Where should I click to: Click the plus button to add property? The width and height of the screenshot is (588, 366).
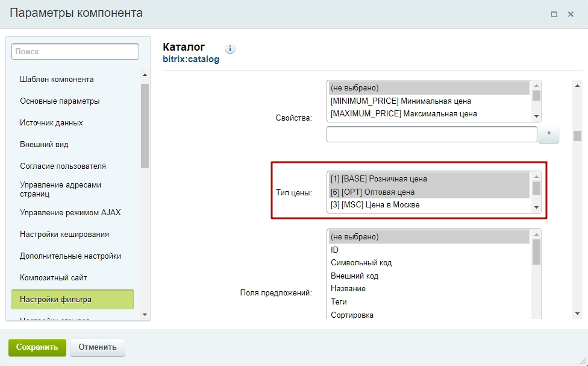(x=548, y=134)
